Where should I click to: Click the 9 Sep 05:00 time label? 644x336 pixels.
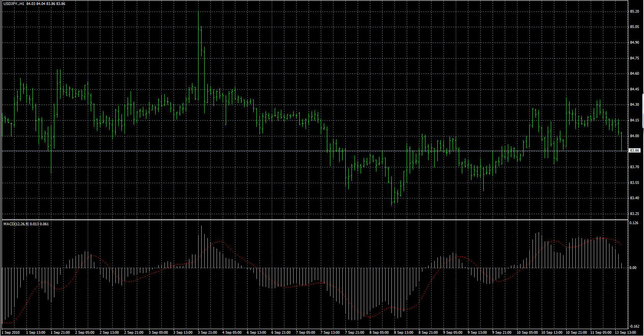tap(453, 333)
